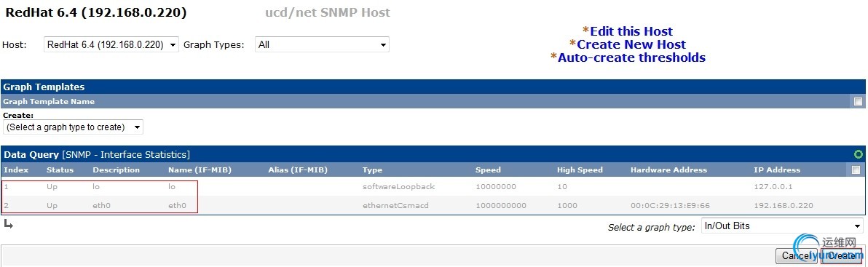Sort by the IP Address column header
Screen dimensions: 868x267
click(777, 170)
